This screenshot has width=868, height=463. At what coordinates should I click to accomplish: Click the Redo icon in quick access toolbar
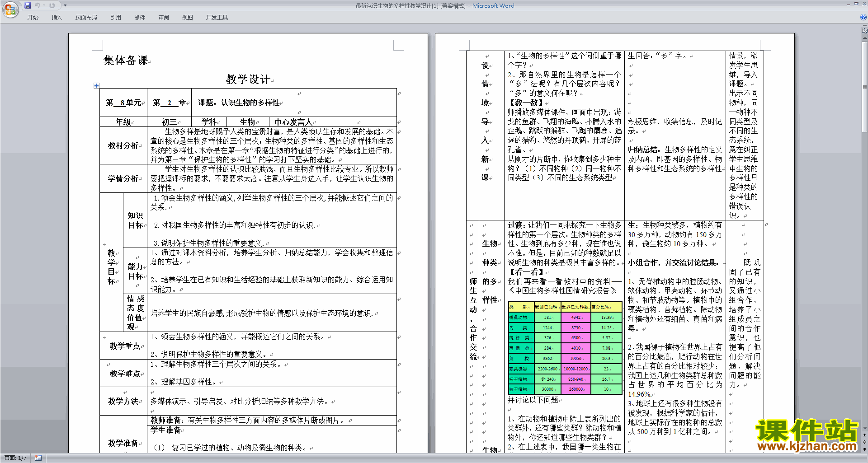(52, 5)
